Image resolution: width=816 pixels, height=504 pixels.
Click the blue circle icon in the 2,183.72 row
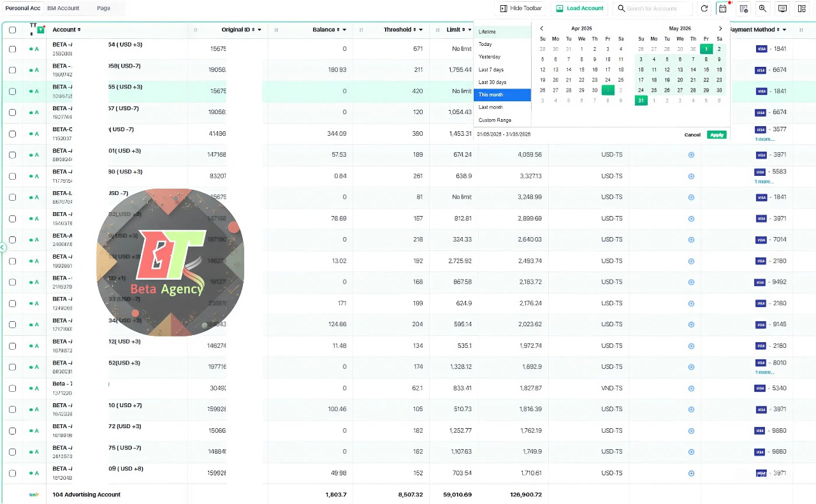(691, 282)
